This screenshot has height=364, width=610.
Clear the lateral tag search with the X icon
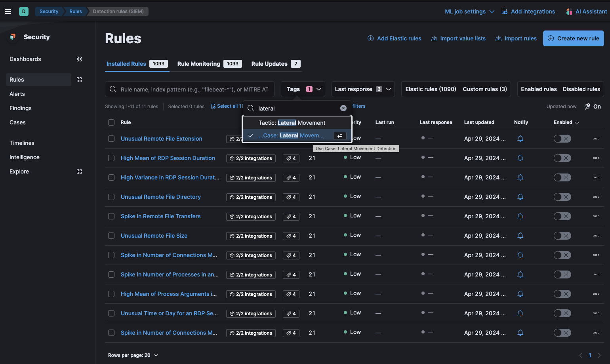click(343, 108)
